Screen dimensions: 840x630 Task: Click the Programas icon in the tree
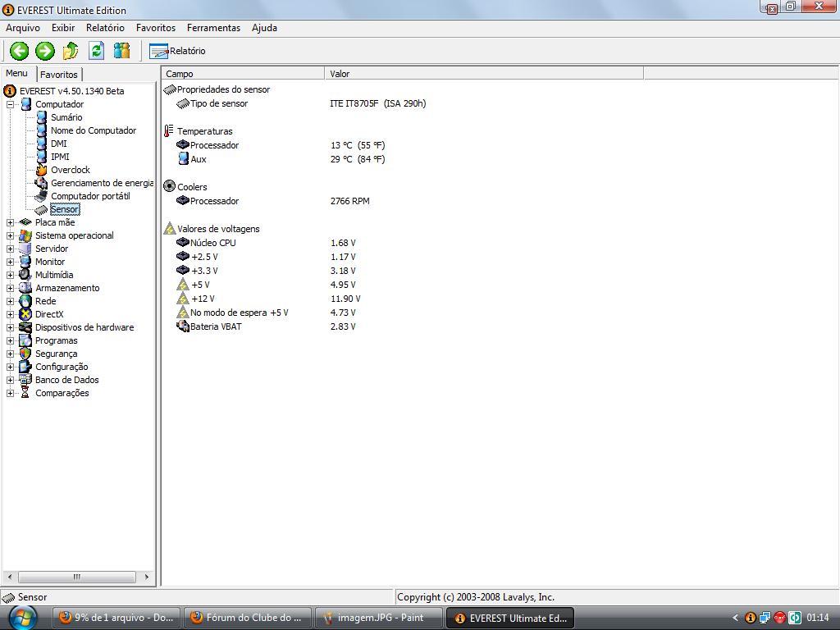25,340
